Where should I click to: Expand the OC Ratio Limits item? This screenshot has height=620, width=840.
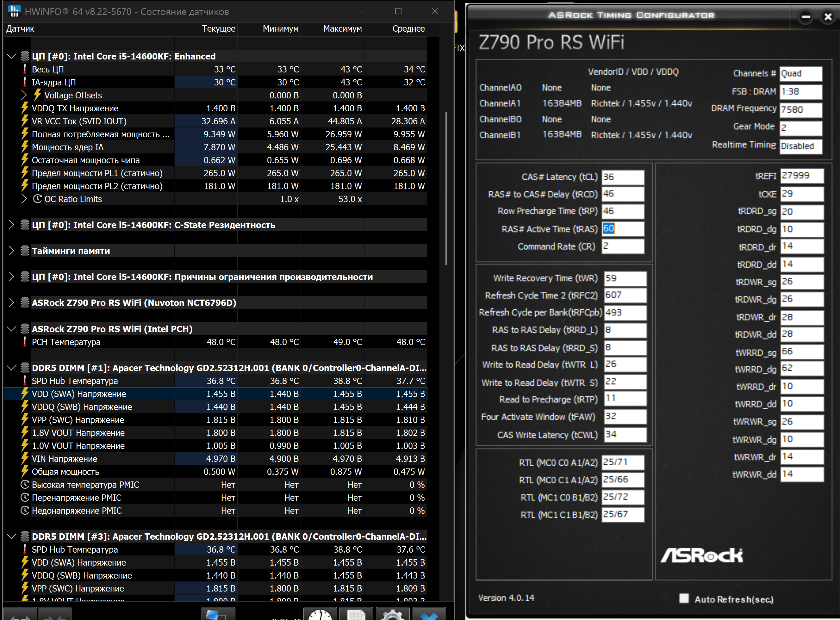pos(24,199)
